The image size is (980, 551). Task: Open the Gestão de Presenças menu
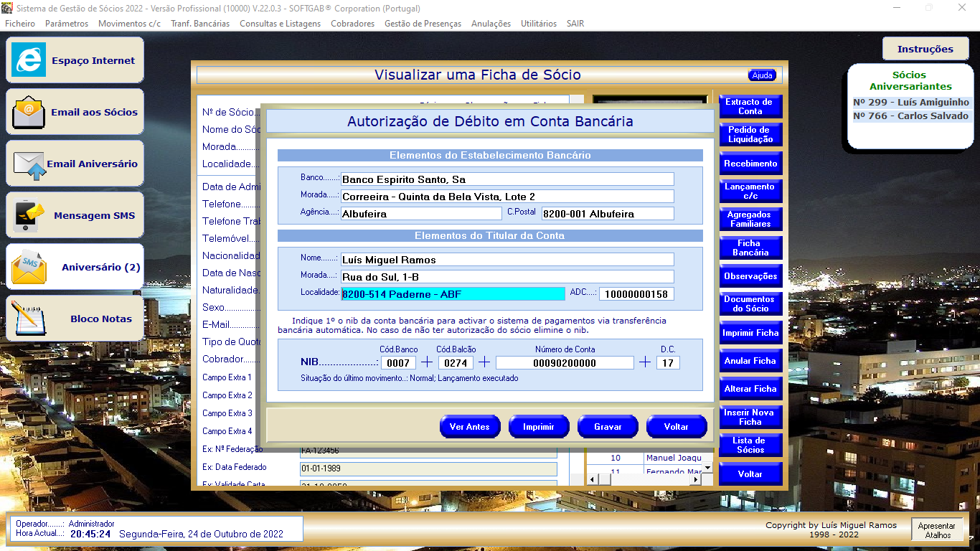[x=423, y=24]
